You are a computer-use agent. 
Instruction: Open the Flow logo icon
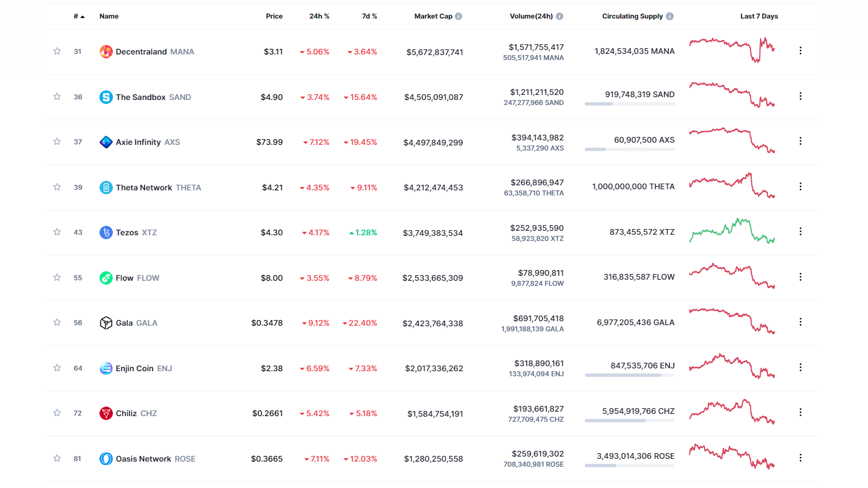point(106,278)
